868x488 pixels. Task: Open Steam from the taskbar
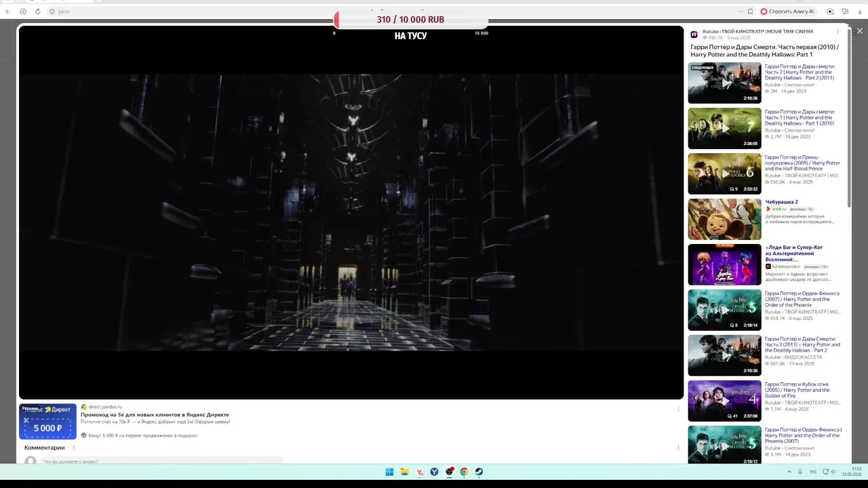point(479,472)
